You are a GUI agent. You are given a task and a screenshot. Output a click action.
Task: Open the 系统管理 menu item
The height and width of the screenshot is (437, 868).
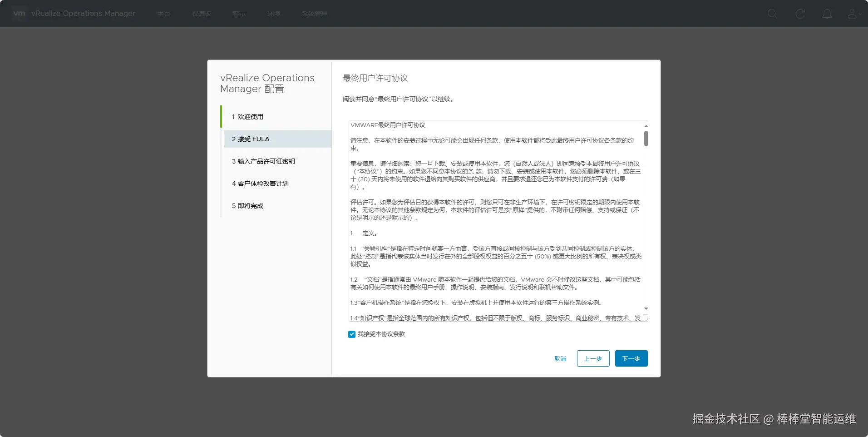pos(314,14)
